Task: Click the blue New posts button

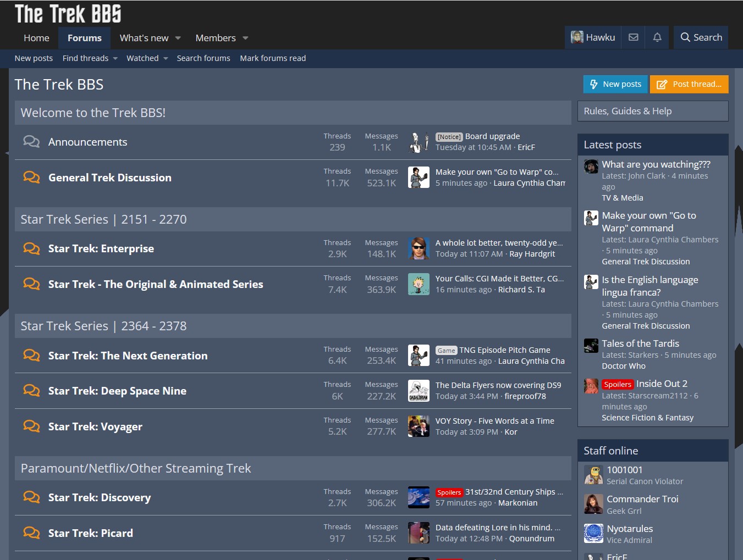Action: (x=615, y=84)
